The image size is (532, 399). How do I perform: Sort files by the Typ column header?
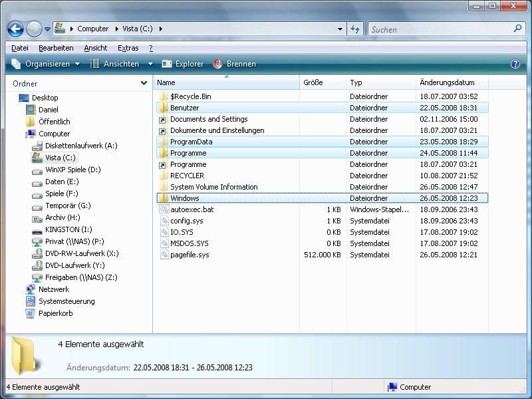point(381,82)
